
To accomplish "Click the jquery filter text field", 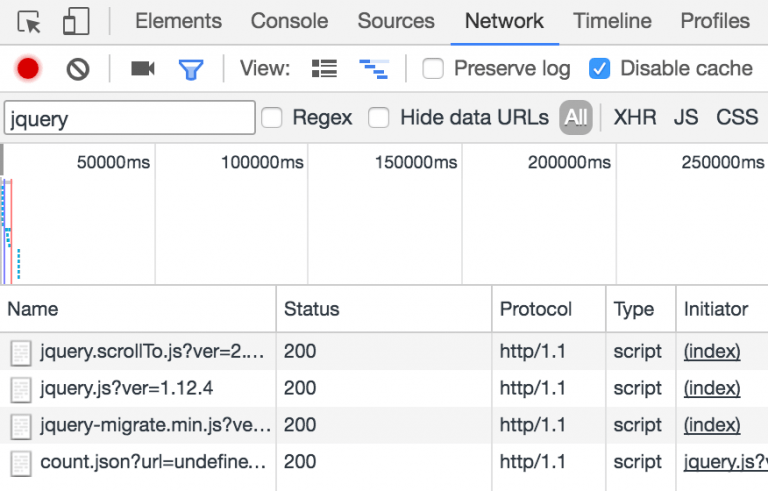I will (130, 118).
